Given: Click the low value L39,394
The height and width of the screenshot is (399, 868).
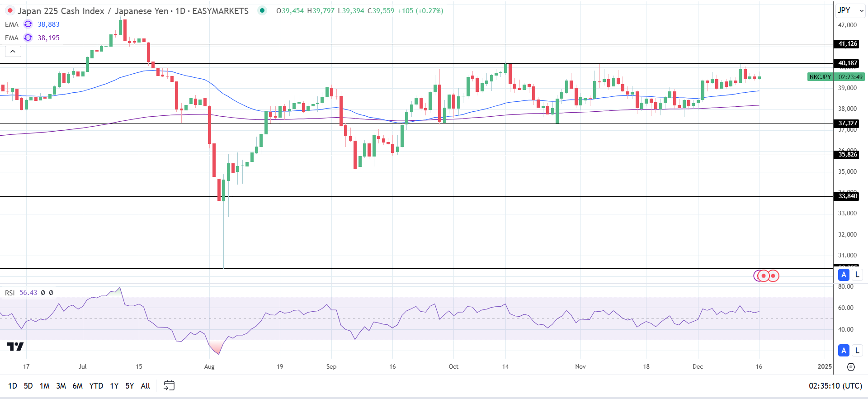Looking at the screenshot, I should (x=351, y=10).
